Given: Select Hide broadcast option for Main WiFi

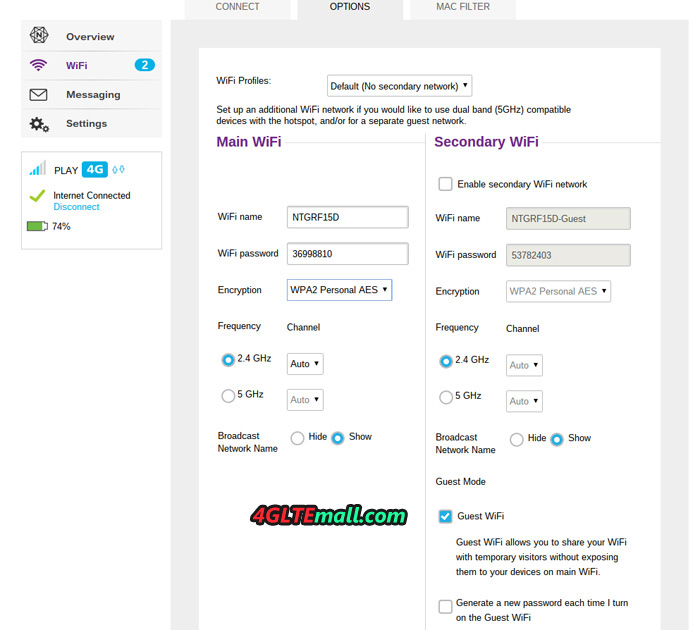Looking at the screenshot, I should [297, 437].
